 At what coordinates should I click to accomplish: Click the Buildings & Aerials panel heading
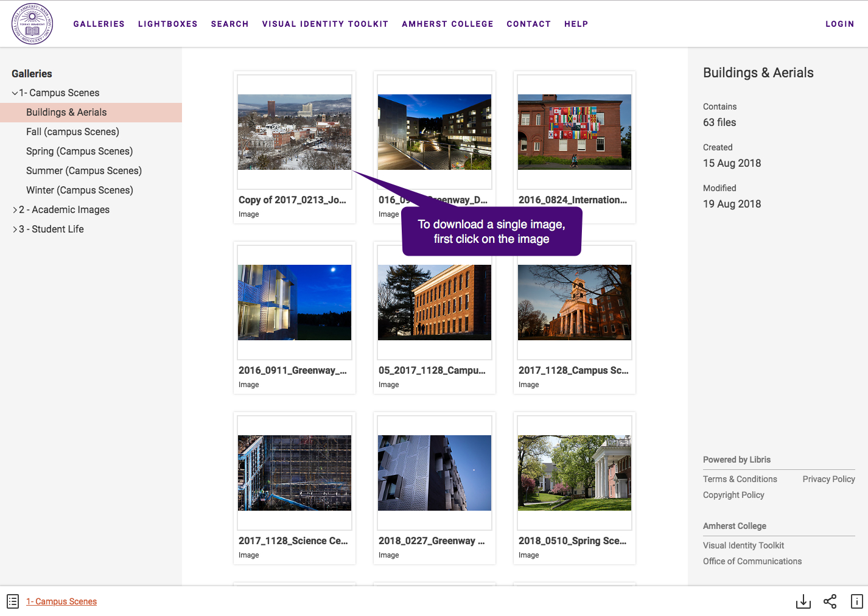(x=758, y=72)
